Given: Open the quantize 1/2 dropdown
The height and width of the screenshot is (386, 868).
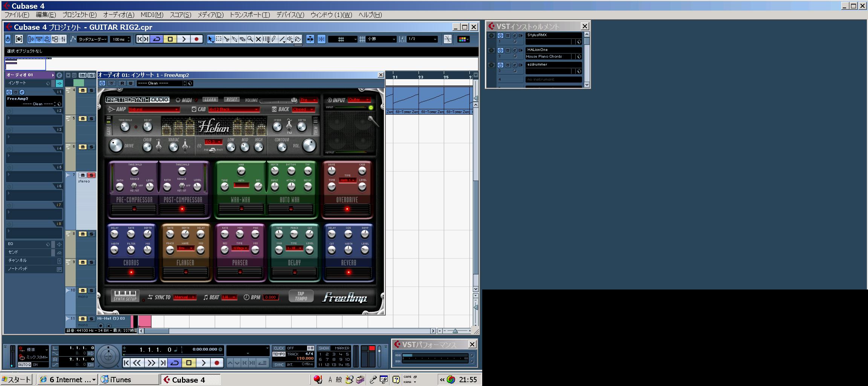Looking at the screenshot, I should coord(423,39).
